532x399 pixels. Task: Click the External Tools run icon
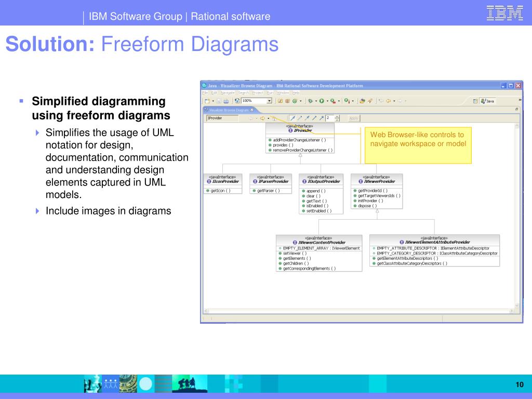pyautogui.click(x=347, y=101)
